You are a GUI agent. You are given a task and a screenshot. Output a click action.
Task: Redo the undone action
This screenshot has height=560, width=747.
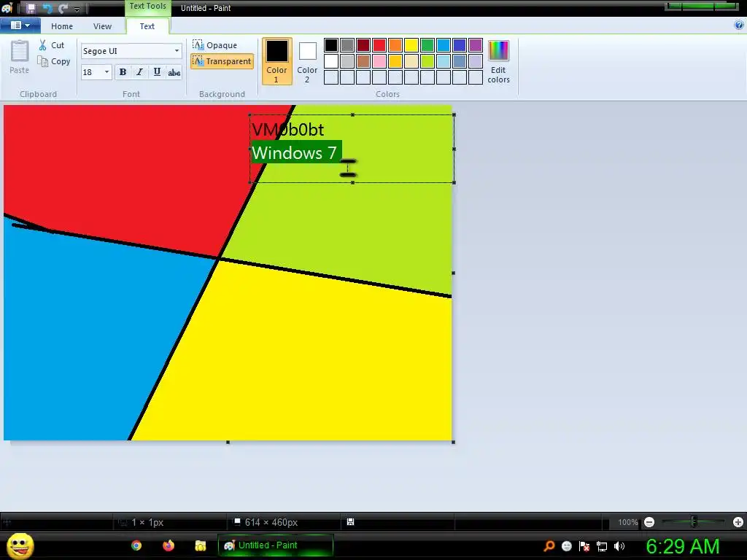pyautogui.click(x=63, y=8)
